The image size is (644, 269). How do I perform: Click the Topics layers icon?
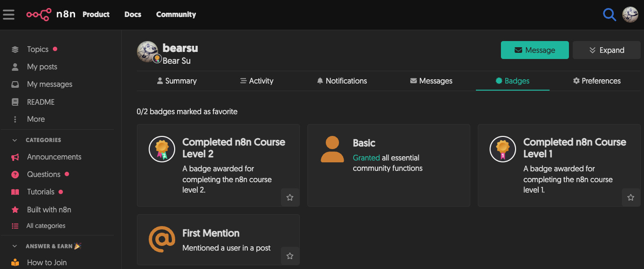click(x=15, y=49)
